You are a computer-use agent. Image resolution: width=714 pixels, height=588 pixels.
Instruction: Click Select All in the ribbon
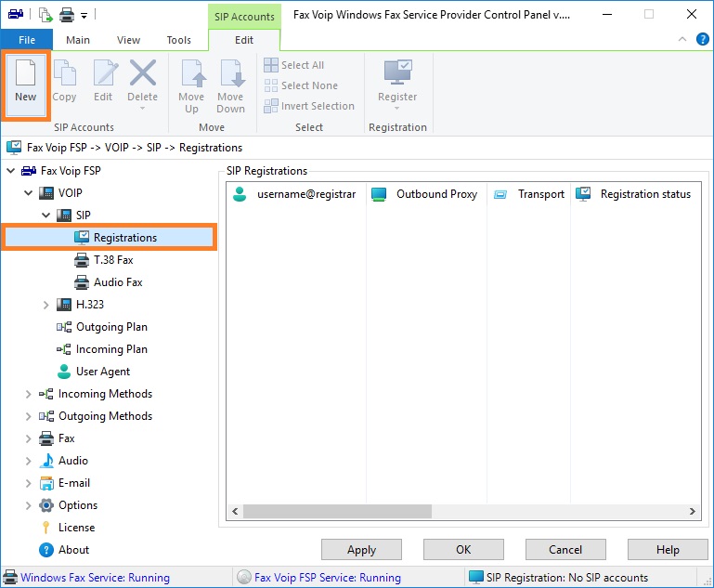pyautogui.click(x=294, y=65)
